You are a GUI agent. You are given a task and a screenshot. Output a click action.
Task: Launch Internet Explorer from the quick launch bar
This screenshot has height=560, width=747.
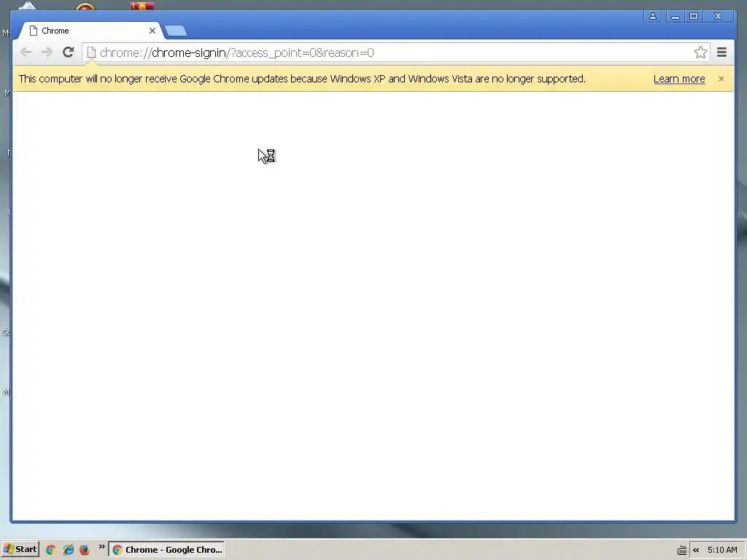68,550
